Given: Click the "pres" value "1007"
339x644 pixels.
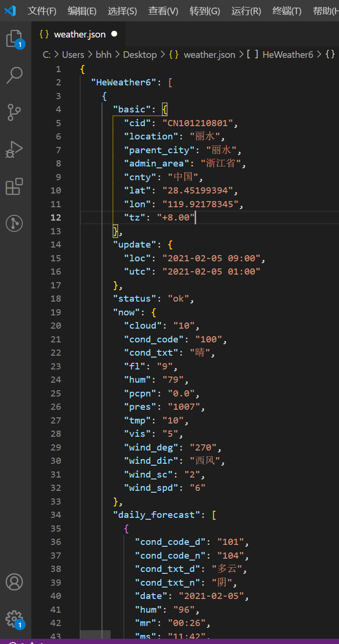Looking at the screenshot, I should point(184,406).
